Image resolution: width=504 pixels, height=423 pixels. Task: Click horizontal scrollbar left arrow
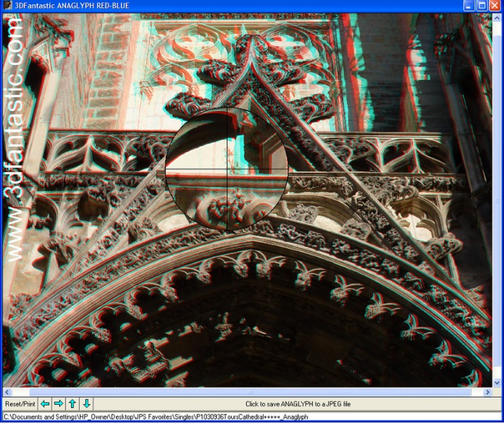pyautogui.click(x=6, y=392)
